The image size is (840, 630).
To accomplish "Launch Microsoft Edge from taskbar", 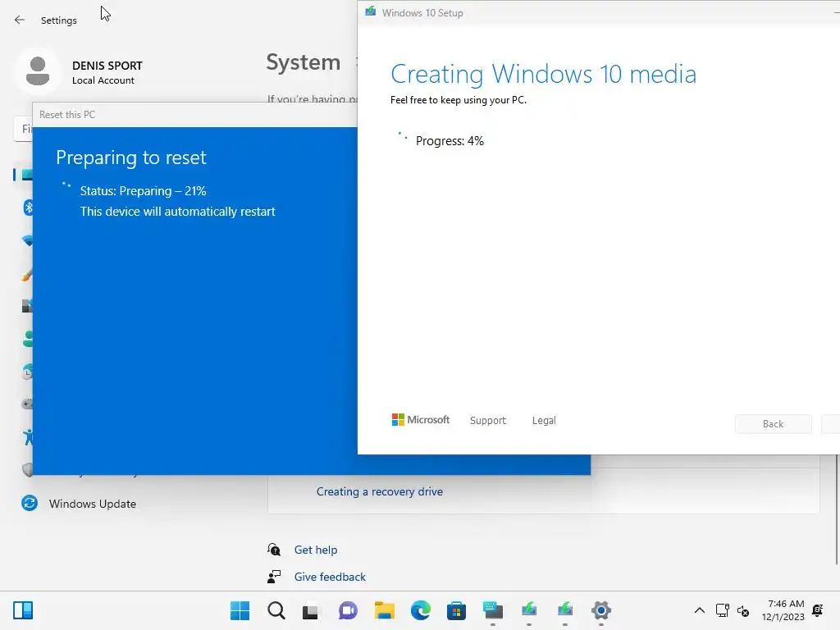I will click(x=421, y=610).
